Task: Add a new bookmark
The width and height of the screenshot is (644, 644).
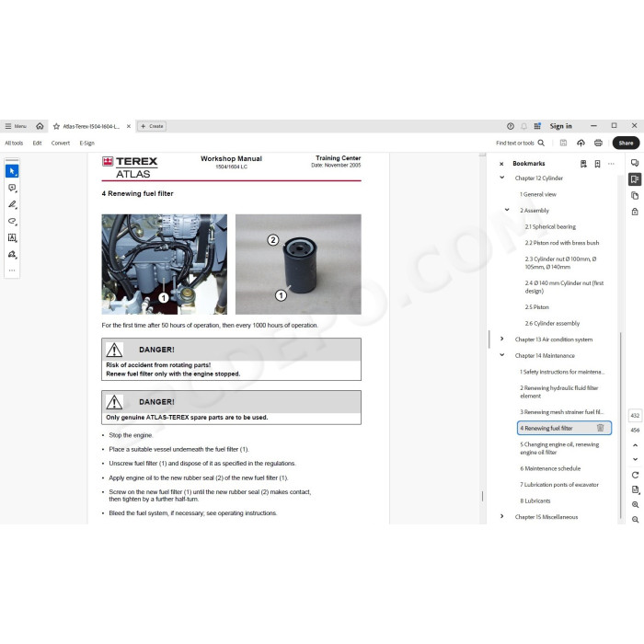Action: 598,164
